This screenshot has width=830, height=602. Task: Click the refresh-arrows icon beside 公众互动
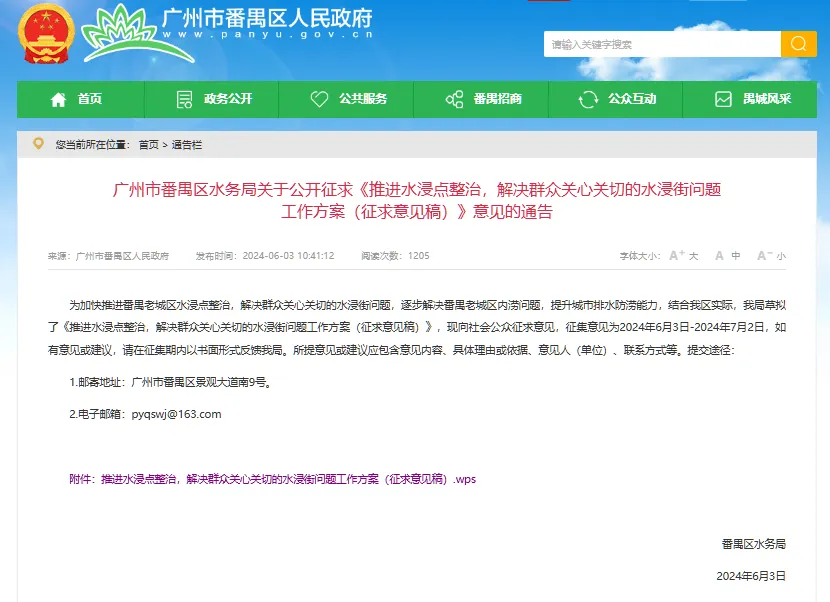(x=589, y=99)
